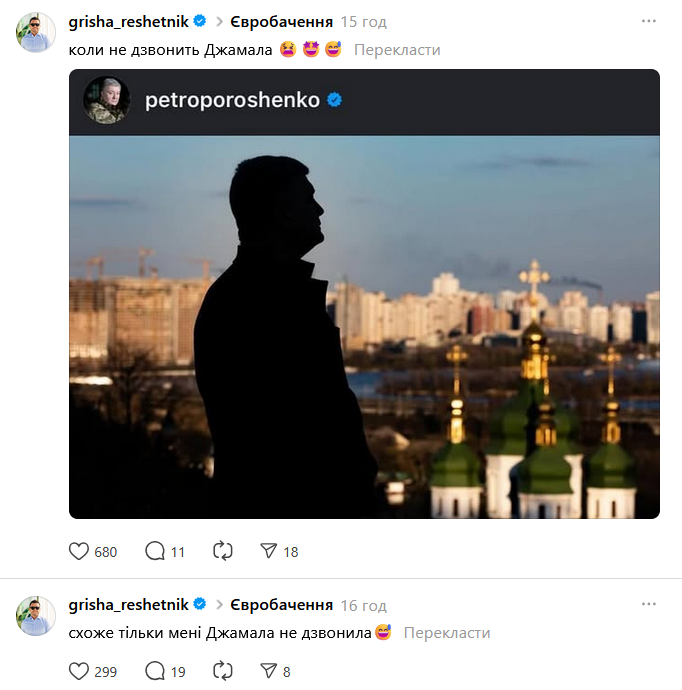Viewport: 682px width, 690px height.
Task: Open more options menu on first post
Action: [x=648, y=21]
